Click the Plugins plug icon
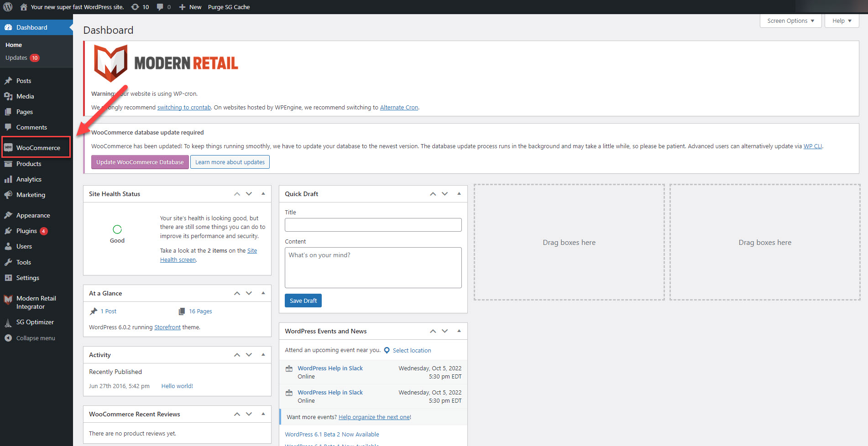 click(x=8, y=231)
